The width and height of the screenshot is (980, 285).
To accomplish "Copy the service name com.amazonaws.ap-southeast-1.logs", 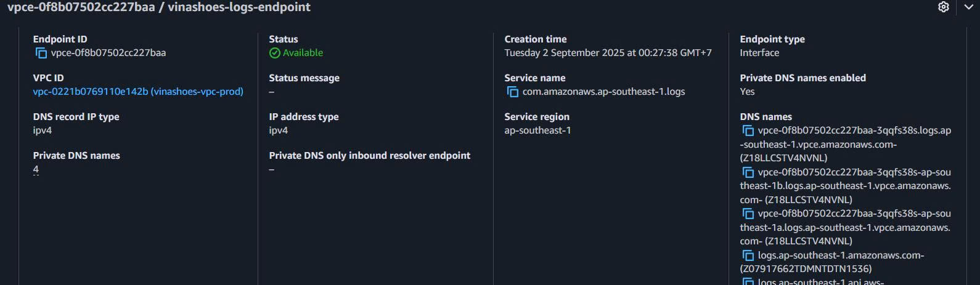I will tap(512, 92).
